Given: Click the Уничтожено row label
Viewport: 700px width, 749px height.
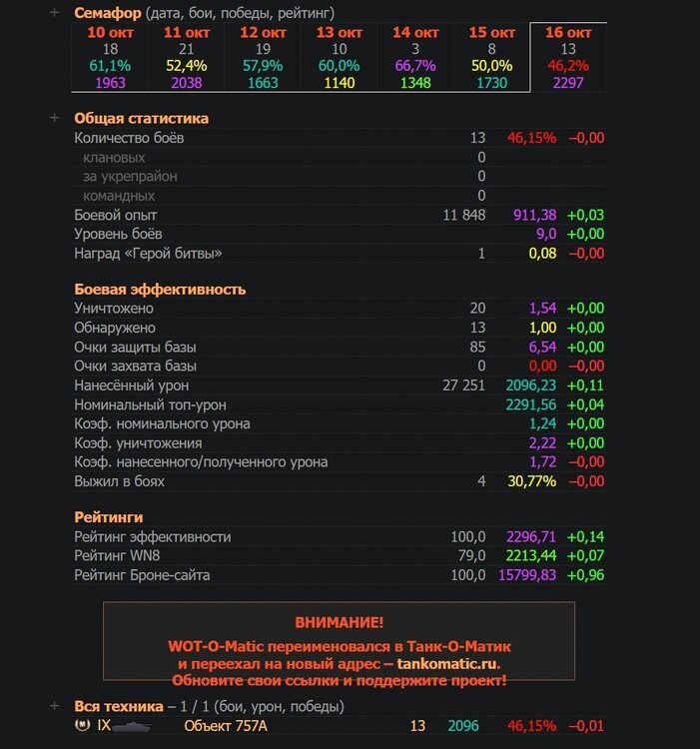Looking at the screenshot, I should [114, 309].
